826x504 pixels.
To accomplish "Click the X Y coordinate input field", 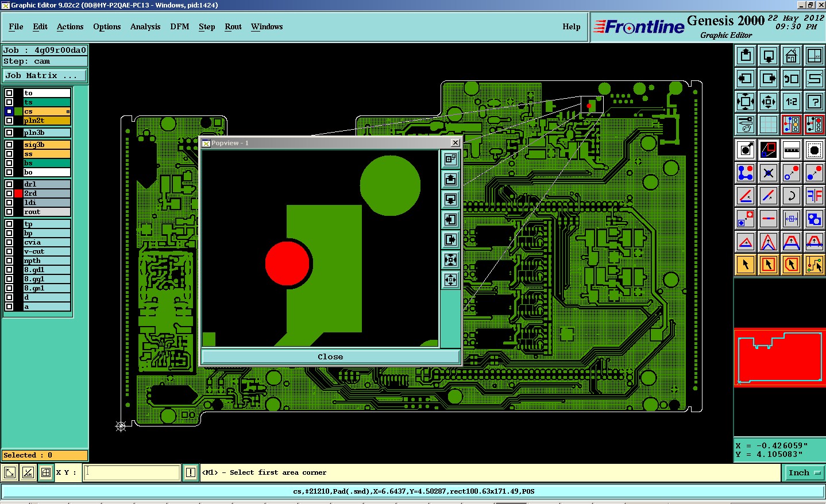I will (x=132, y=473).
